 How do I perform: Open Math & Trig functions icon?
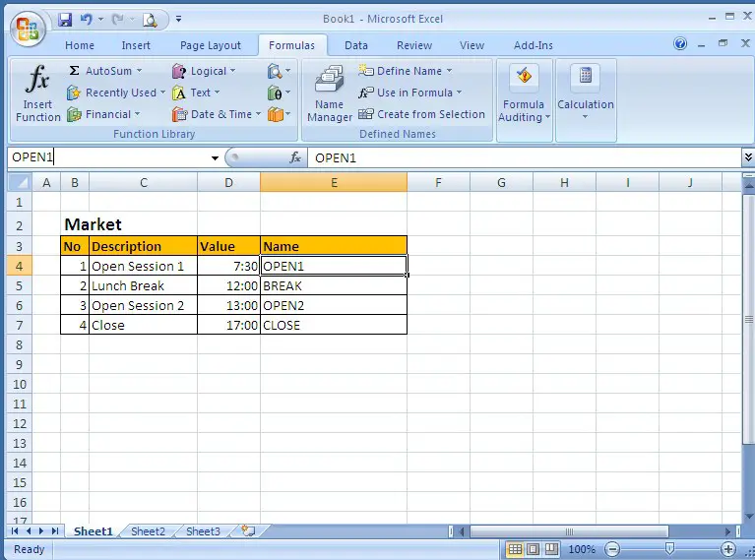279,93
